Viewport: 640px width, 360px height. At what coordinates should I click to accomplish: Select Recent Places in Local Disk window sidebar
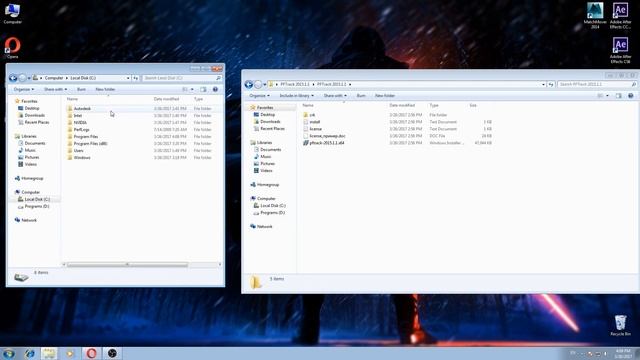point(36,122)
